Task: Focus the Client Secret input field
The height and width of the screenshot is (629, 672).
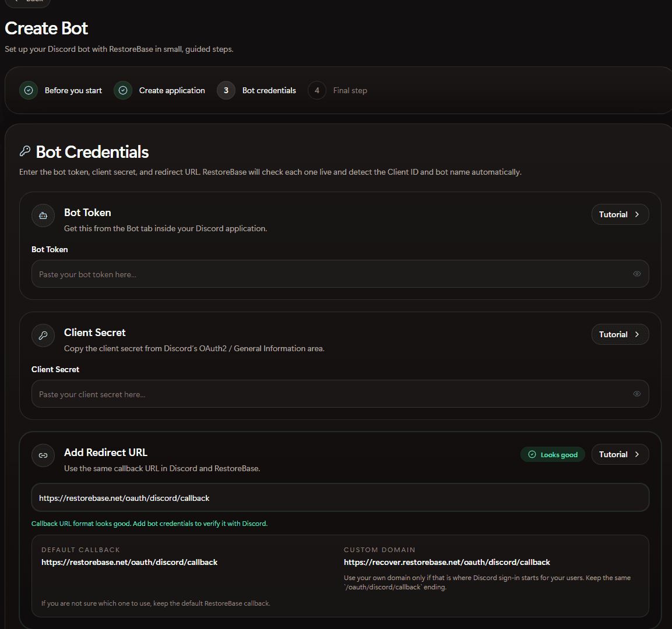Action: click(x=340, y=394)
